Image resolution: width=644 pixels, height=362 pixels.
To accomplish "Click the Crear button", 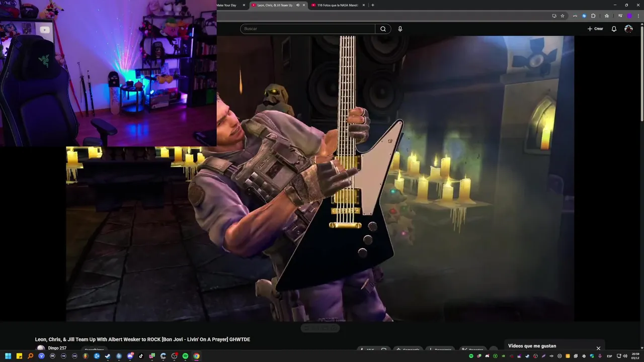I will (595, 29).
